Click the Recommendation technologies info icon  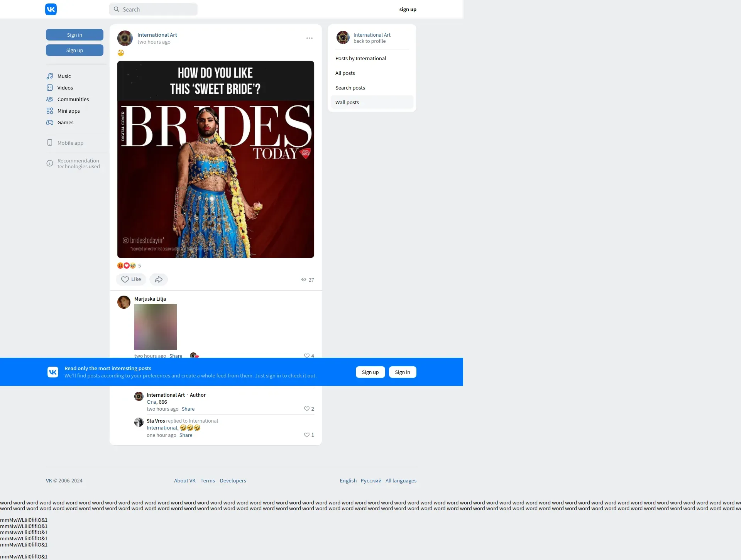(50, 163)
